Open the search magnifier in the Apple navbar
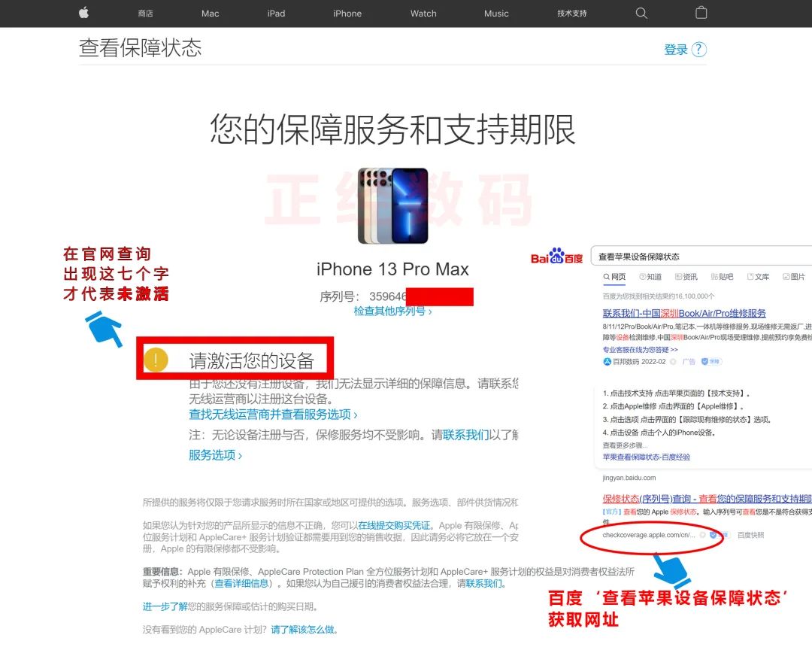 pos(641,14)
